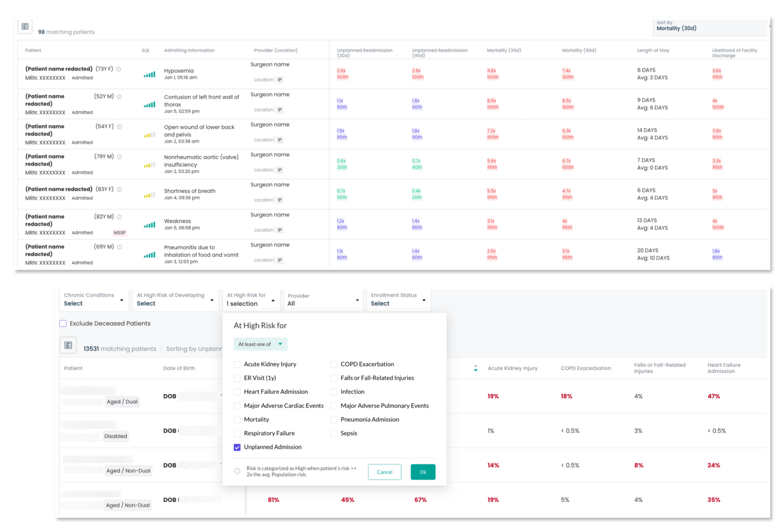Viewport: 784px width, 532px height.
Task: Click the column settings icon beside 13531 matching patients
Action: 68,345
